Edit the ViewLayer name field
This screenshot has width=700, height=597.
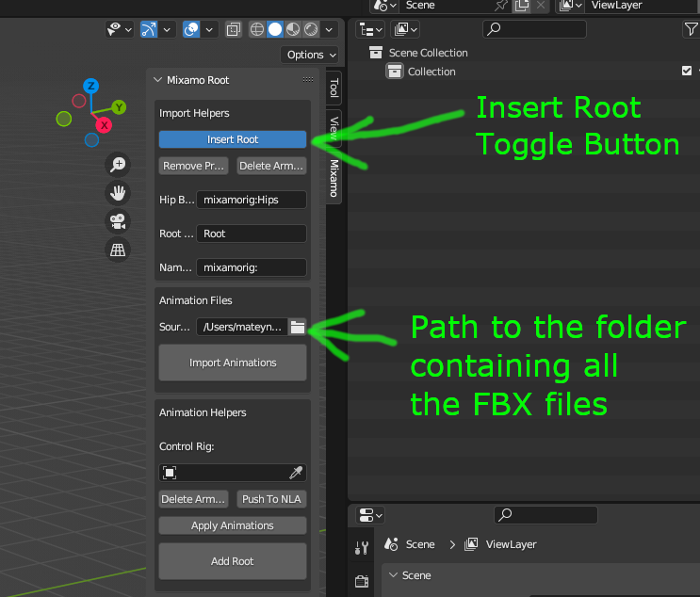point(643,6)
